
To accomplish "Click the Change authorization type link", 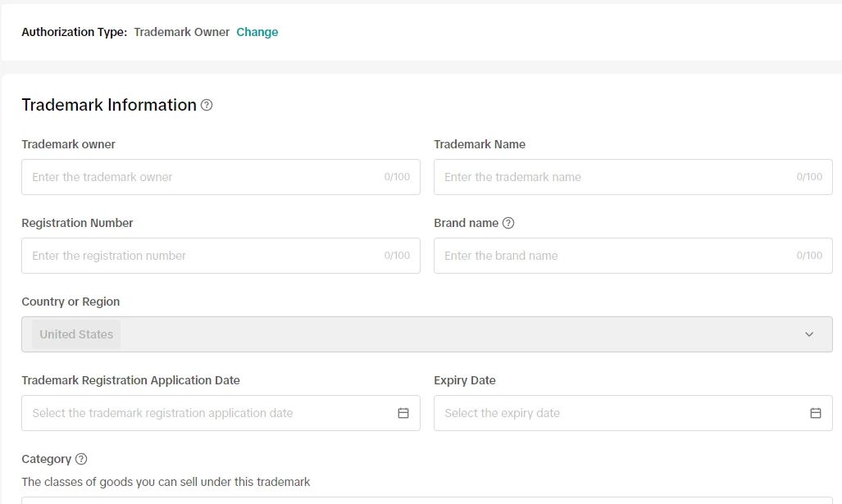I will (x=257, y=32).
